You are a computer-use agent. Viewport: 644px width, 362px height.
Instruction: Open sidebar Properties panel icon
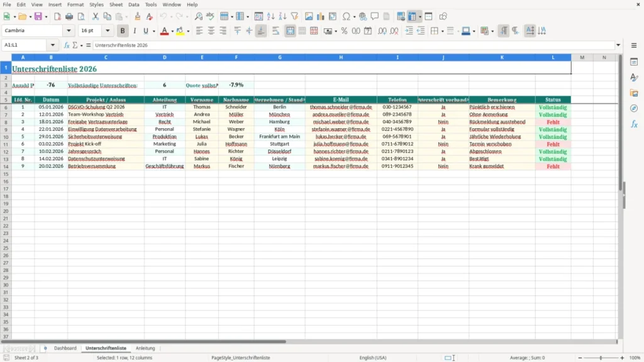(634, 62)
